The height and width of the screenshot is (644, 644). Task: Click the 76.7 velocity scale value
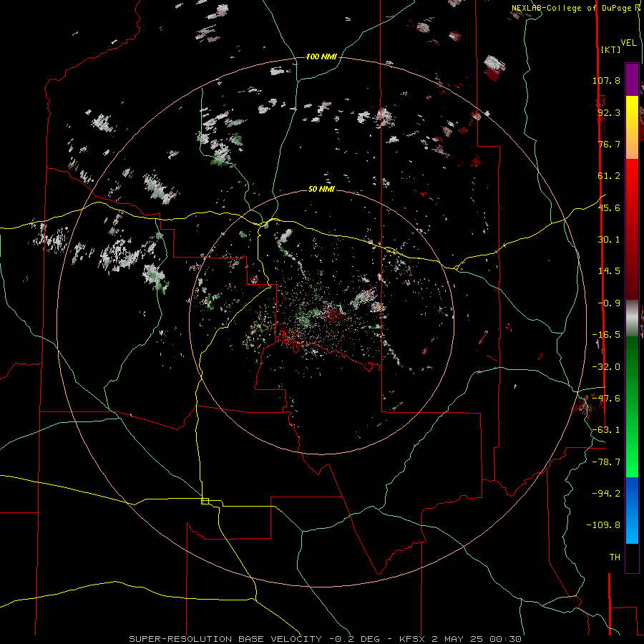609,144
